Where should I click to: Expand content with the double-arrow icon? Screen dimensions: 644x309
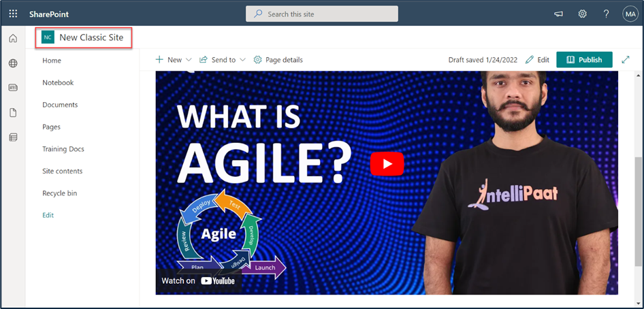tap(626, 60)
